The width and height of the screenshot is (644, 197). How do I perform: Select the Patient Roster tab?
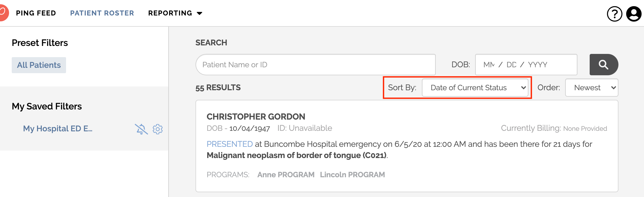pos(102,13)
